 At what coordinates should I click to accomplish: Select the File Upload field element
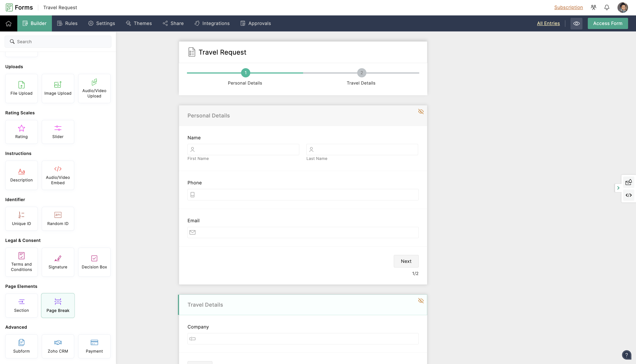point(21,88)
